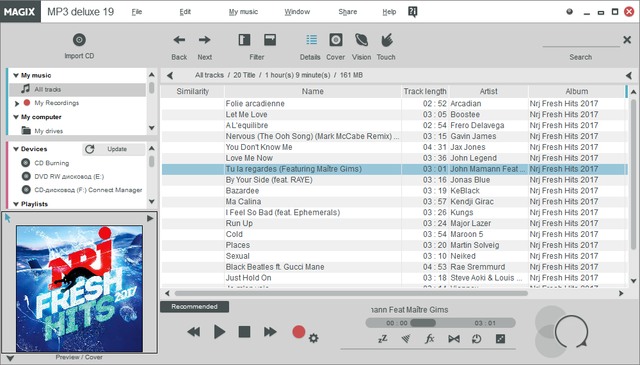Expand the My Recordings node arrow

pos(17,104)
